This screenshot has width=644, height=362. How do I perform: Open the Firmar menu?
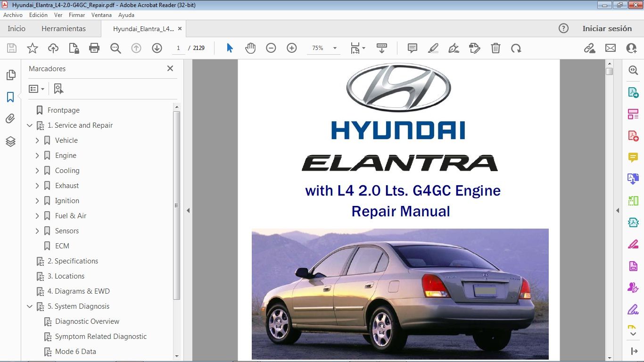(x=77, y=15)
